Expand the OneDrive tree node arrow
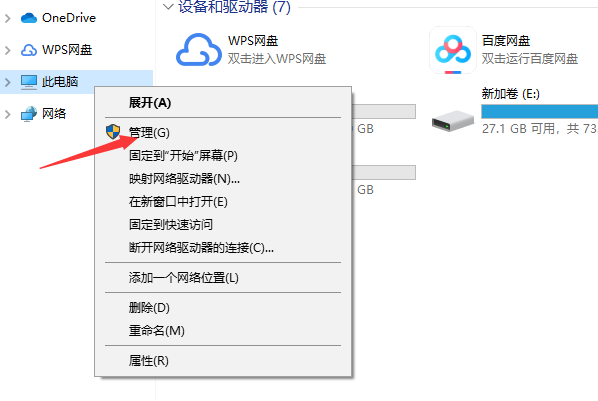Viewport: 598px width, 401px height. click(8, 18)
